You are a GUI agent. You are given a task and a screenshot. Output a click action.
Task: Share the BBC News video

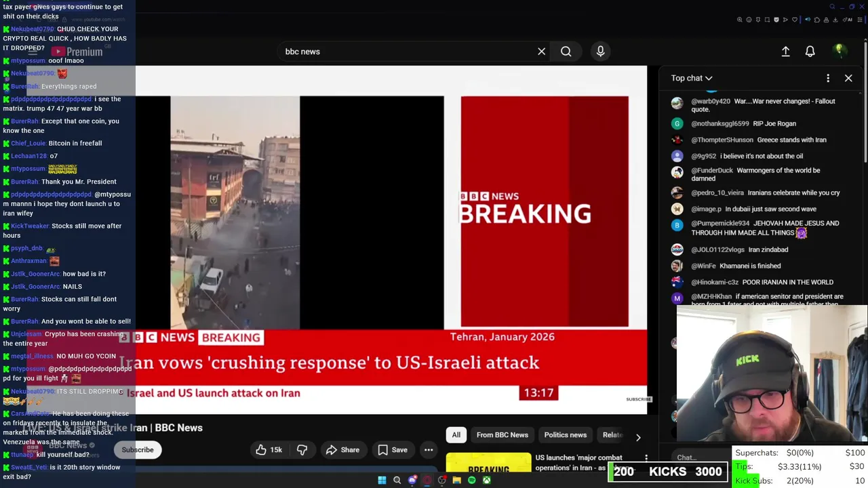pyautogui.click(x=342, y=450)
